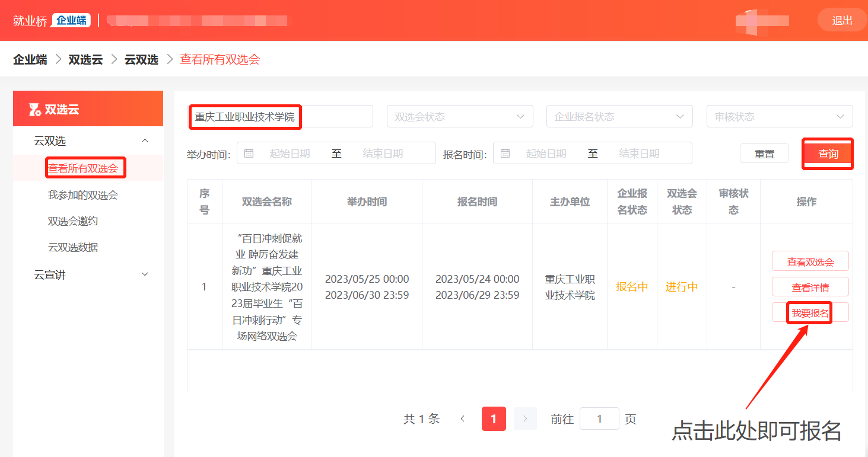
Task: Click the 查看详情 button
Action: click(810, 287)
